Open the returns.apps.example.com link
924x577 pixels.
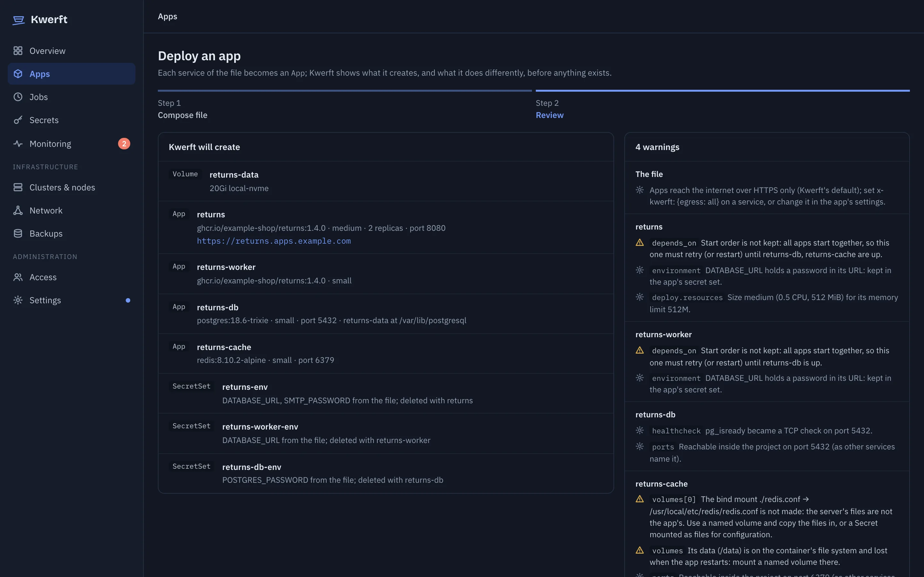click(x=274, y=241)
